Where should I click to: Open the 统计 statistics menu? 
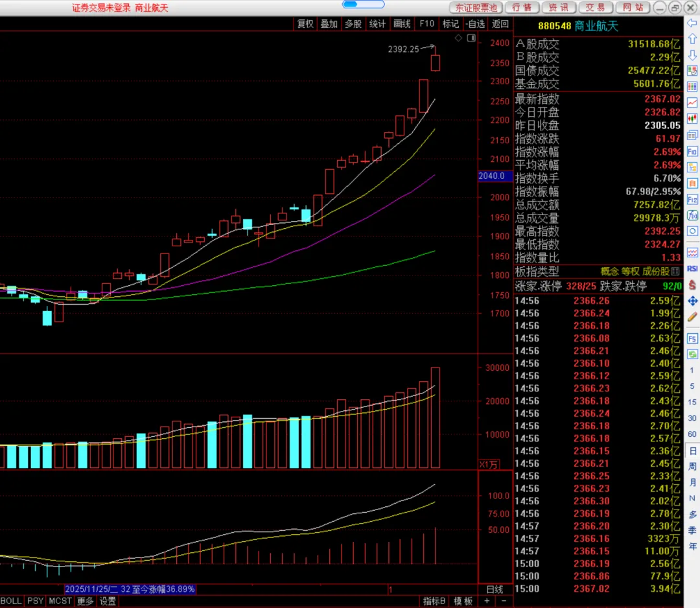(377, 24)
